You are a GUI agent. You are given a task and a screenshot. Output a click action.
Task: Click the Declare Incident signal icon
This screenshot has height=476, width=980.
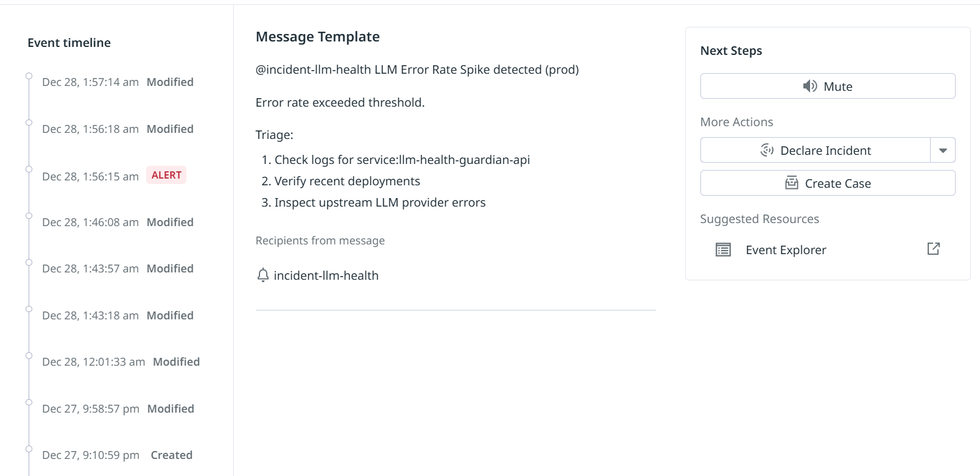click(767, 150)
